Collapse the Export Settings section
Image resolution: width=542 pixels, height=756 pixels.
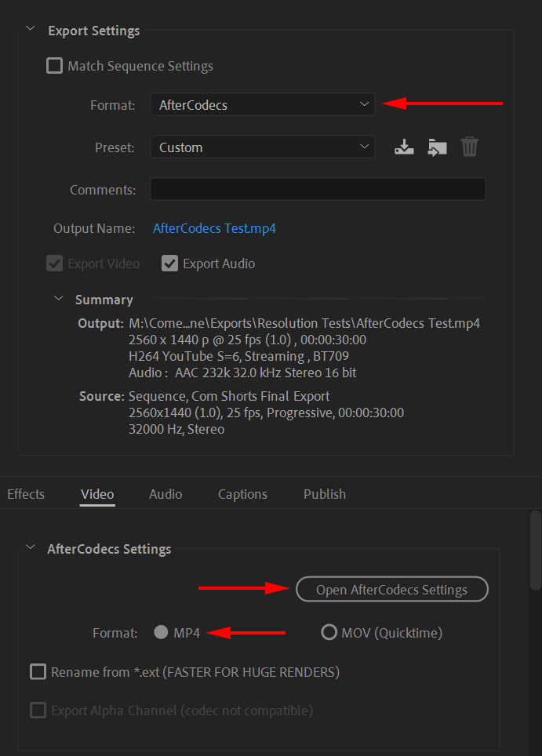click(x=30, y=27)
